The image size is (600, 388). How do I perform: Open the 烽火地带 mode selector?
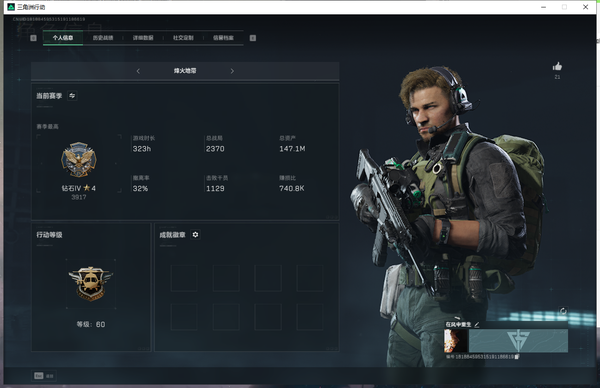[185, 71]
